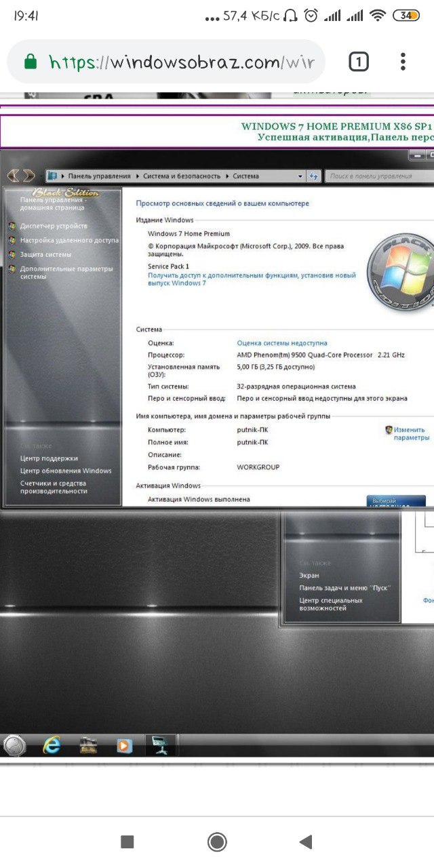Click Получить доступ к дополнительным функциям link
Image resolution: width=434 pixels, height=868 pixels.
[x=252, y=279]
